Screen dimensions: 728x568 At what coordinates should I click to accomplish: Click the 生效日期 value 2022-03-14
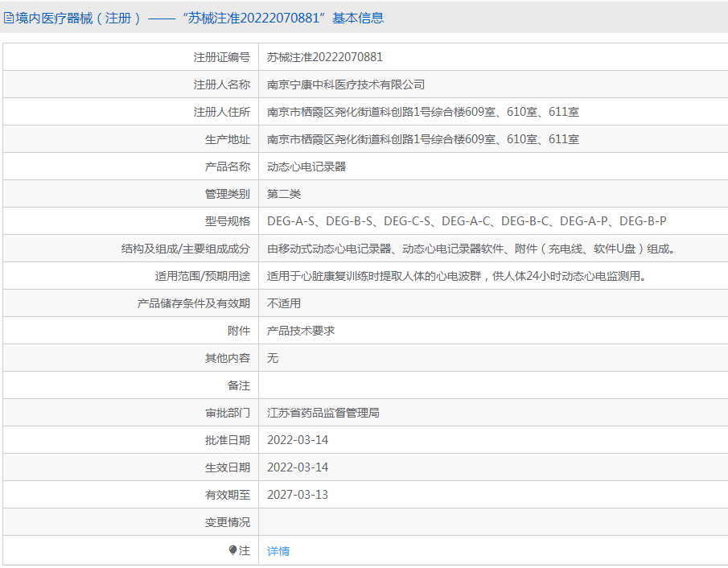[298, 467]
